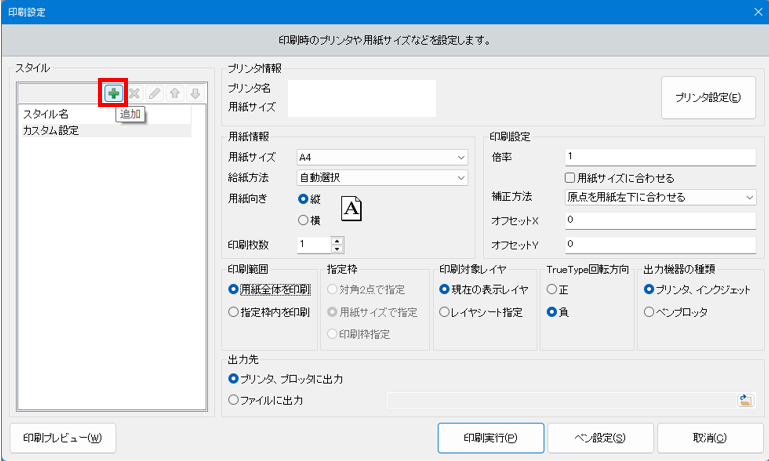Click the move style down arrow icon
The width and height of the screenshot is (769, 461).
click(195, 93)
